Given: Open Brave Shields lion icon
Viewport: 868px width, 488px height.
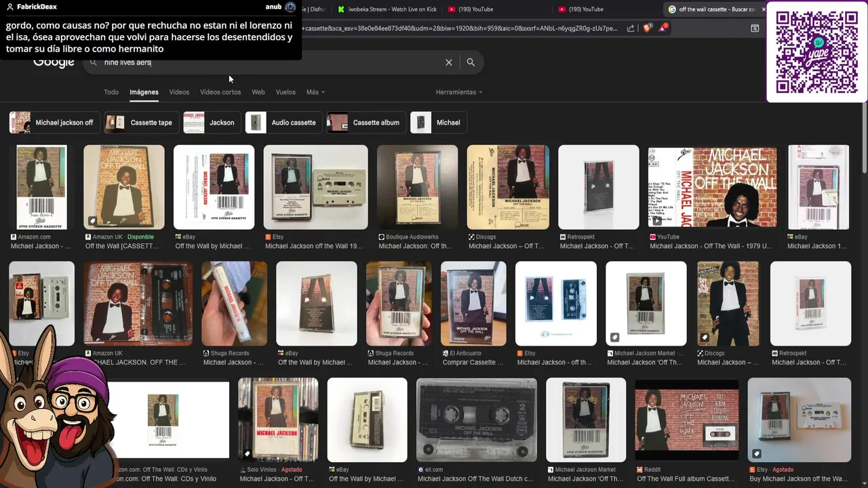Looking at the screenshot, I should (x=647, y=28).
